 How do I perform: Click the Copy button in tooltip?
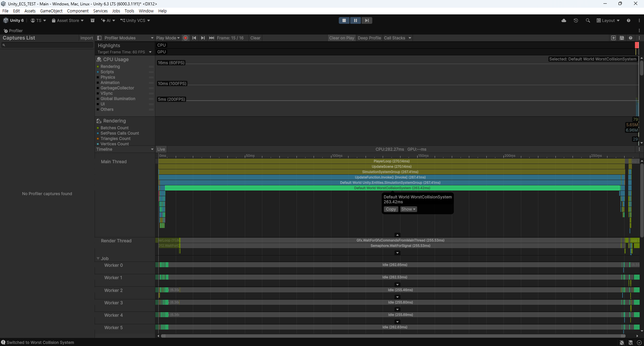[391, 209]
